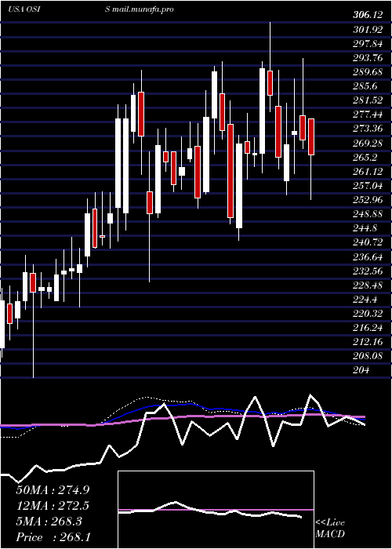This screenshot has height=549, width=392.
Task: Click the 306.12 price axis label
Action: [368, 15]
